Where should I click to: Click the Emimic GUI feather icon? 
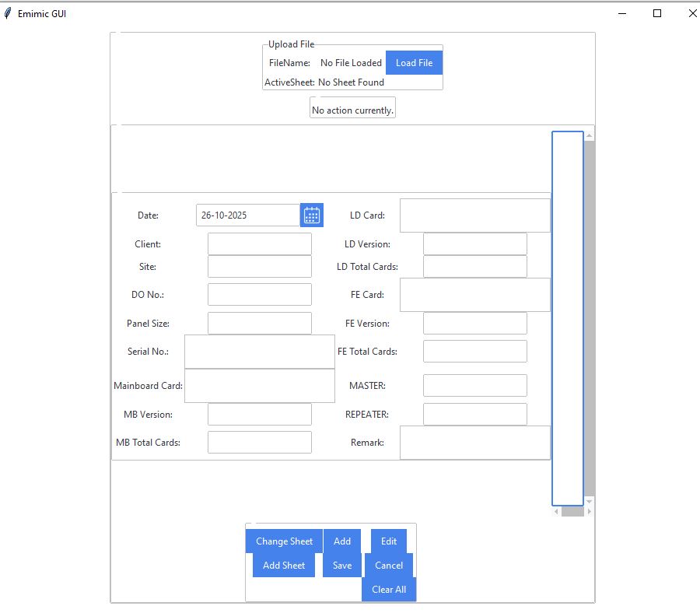tap(9, 13)
